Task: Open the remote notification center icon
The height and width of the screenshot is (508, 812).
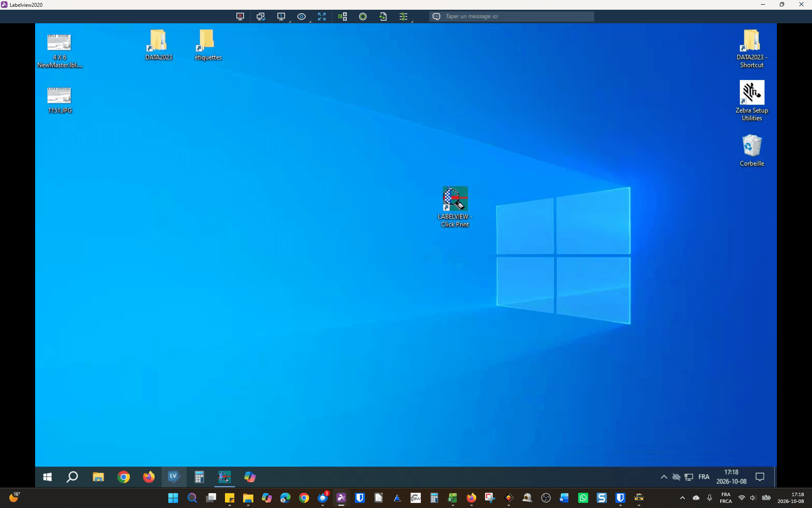Action: [x=760, y=477]
